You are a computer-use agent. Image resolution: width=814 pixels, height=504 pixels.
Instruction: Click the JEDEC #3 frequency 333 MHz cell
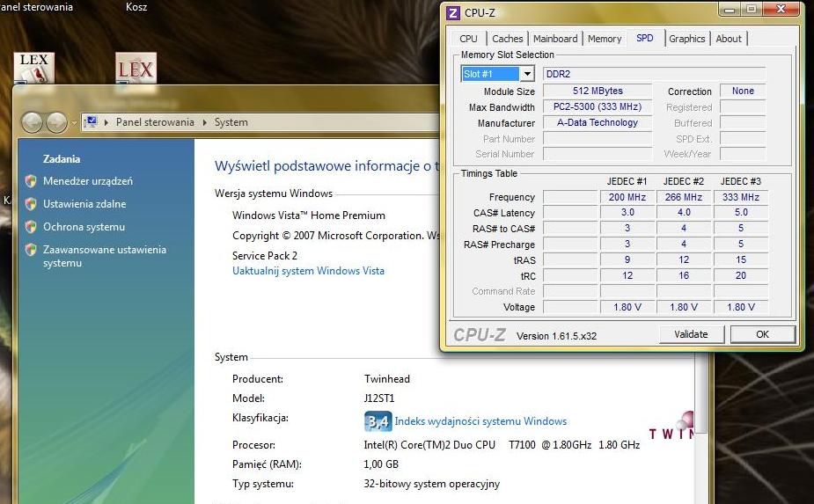point(741,197)
